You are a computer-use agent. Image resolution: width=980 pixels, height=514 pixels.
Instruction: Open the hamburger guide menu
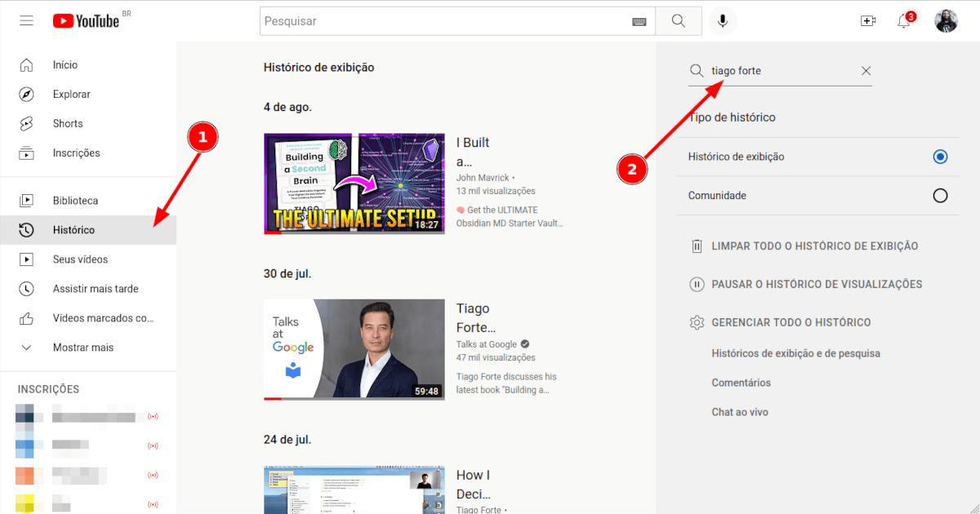point(26,20)
